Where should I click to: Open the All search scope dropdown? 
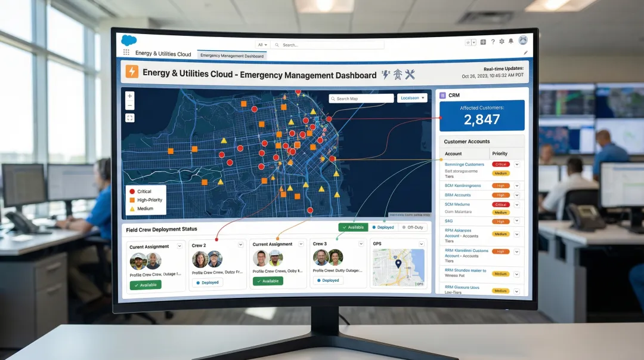click(262, 45)
